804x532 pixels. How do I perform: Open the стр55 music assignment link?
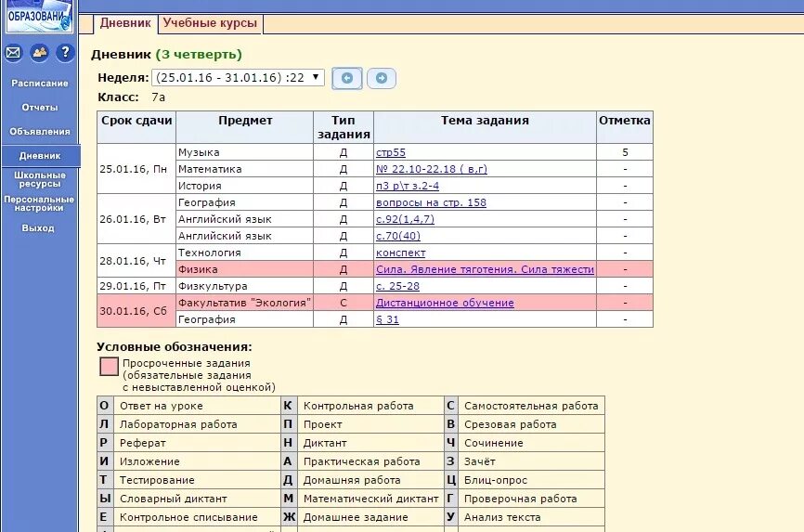click(391, 152)
